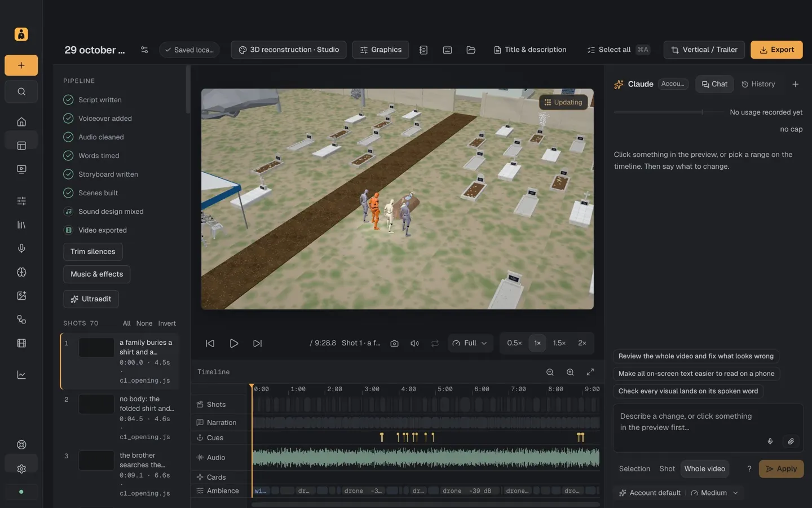Open the Account default model selector

650,493
